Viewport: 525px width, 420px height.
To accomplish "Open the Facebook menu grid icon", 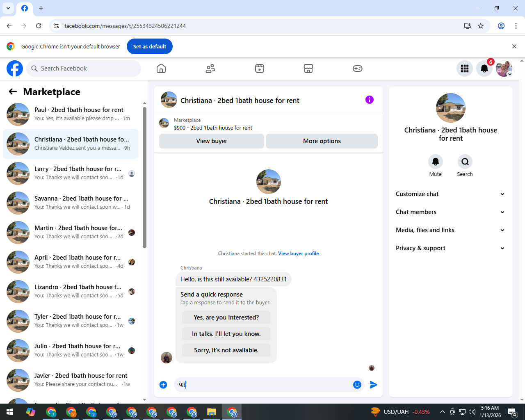I will pos(465,68).
